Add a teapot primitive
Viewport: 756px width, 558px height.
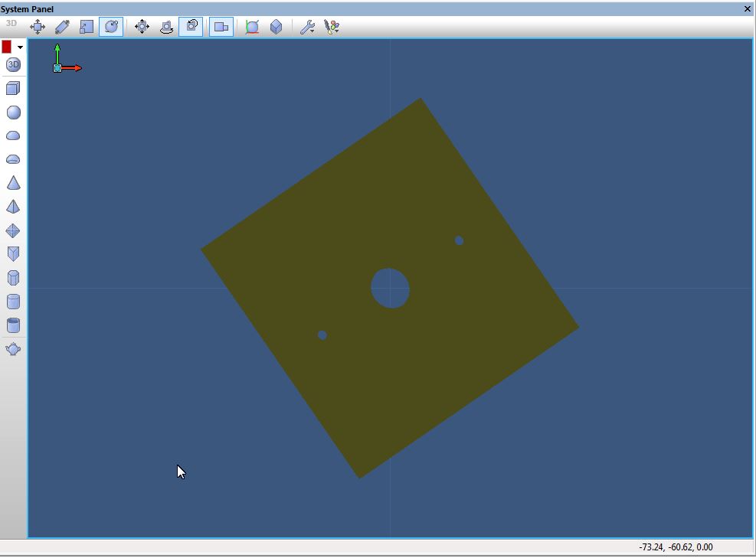13,349
